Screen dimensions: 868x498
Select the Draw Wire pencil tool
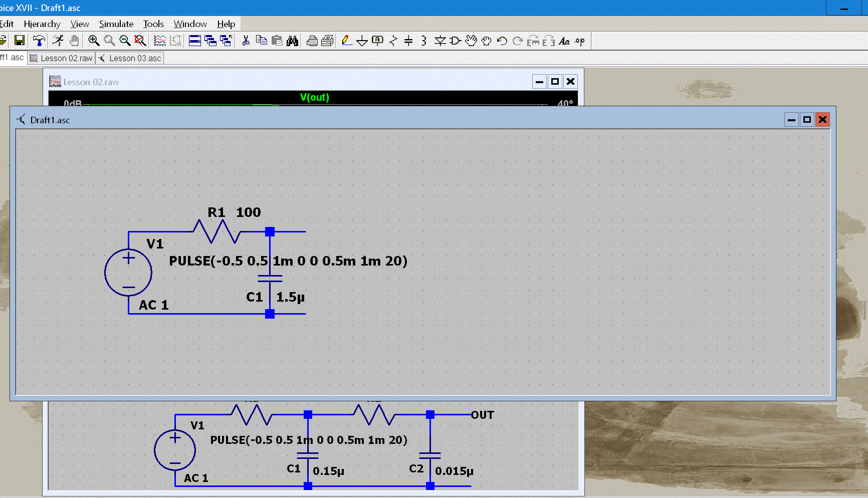(346, 41)
